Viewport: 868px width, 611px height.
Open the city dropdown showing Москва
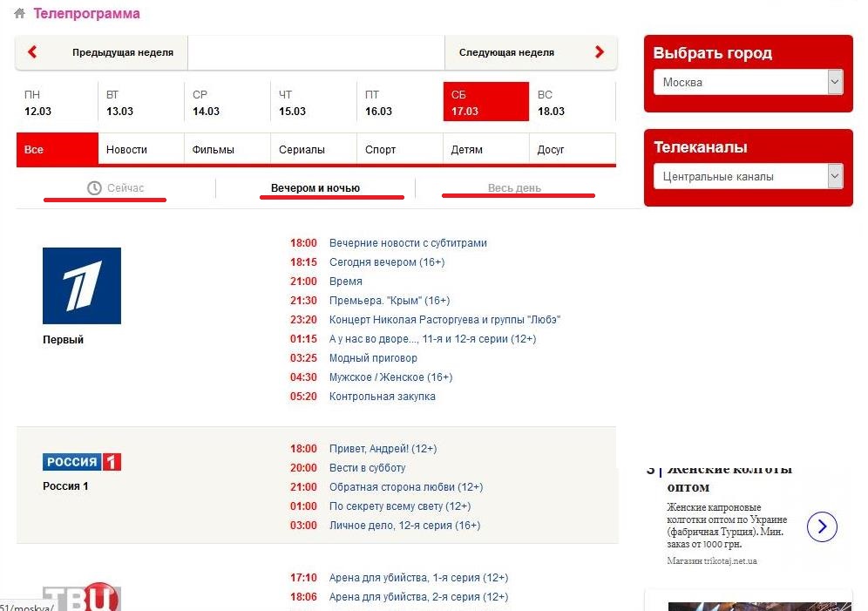(x=748, y=83)
